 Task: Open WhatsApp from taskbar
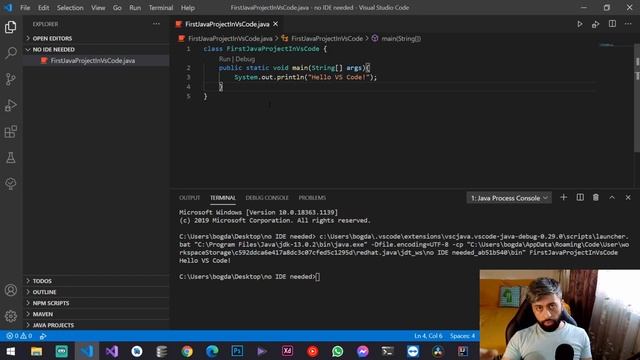click(338, 351)
